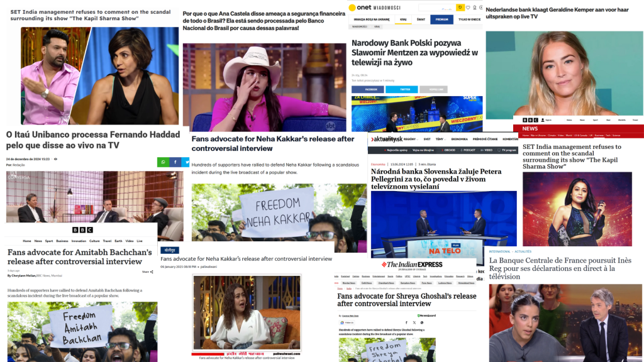Viewport: 644px width, 362px height.
Task: Open the Národná banka Slovenska headline
Action: [x=436, y=179]
